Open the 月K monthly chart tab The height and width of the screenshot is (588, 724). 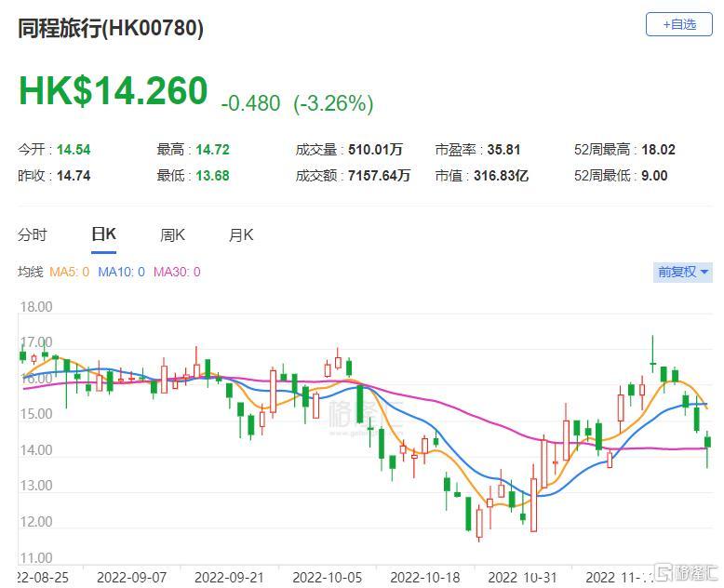click(241, 235)
